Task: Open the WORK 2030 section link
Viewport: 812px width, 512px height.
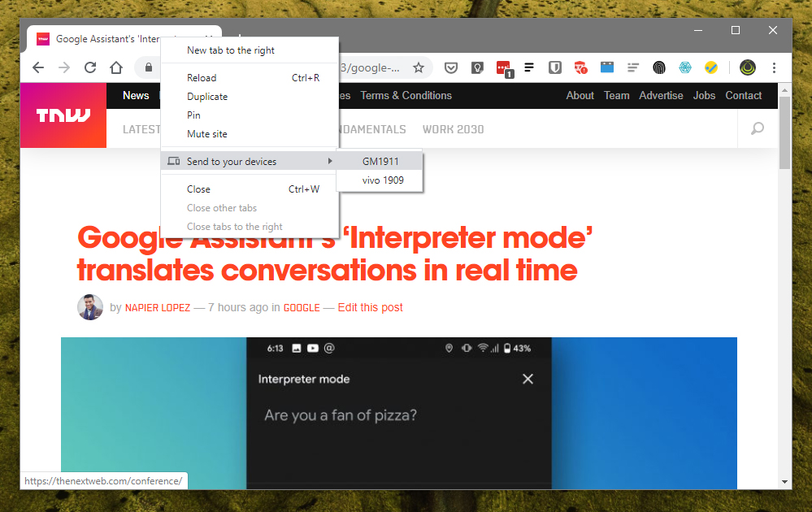Action: pos(453,129)
